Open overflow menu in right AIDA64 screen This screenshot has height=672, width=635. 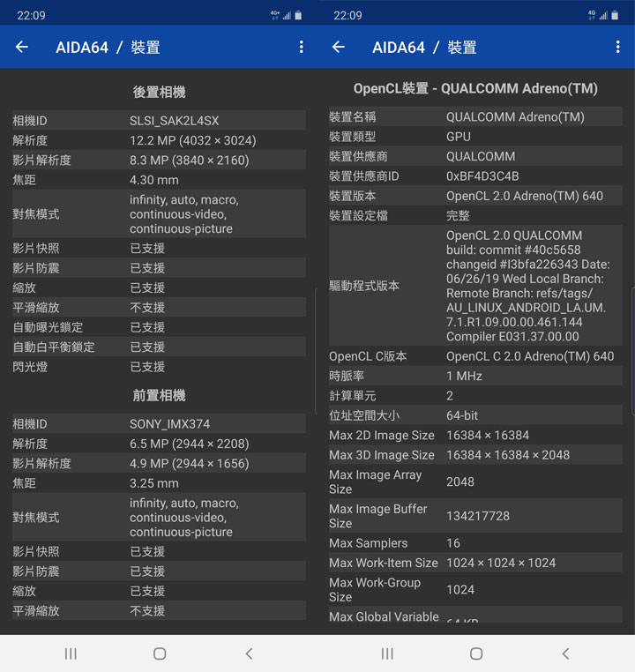pyautogui.click(x=618, y=47)
